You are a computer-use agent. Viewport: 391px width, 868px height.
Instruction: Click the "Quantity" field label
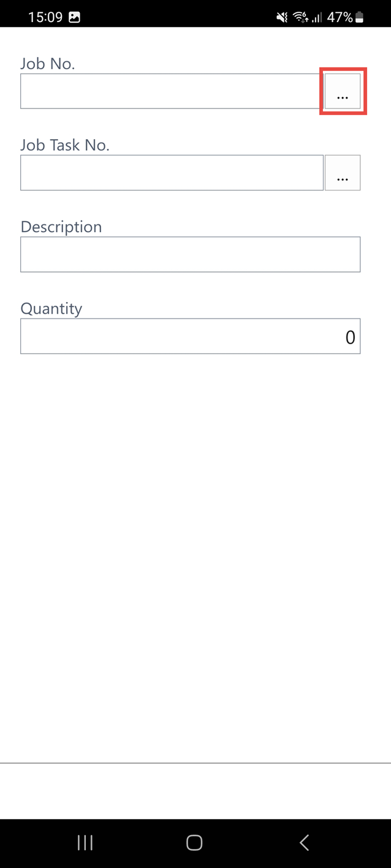[x=51, y=308]
